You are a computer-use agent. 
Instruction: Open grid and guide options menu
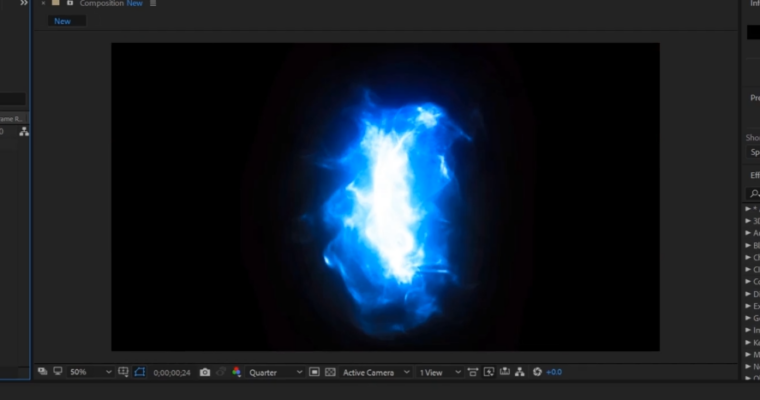(123, 372)
